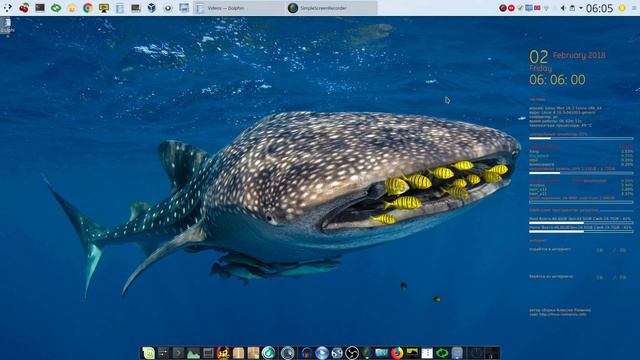This screenshot has height=360, width=640.
Task: Open the green checkmark tray icon
Action: [520, 8]
